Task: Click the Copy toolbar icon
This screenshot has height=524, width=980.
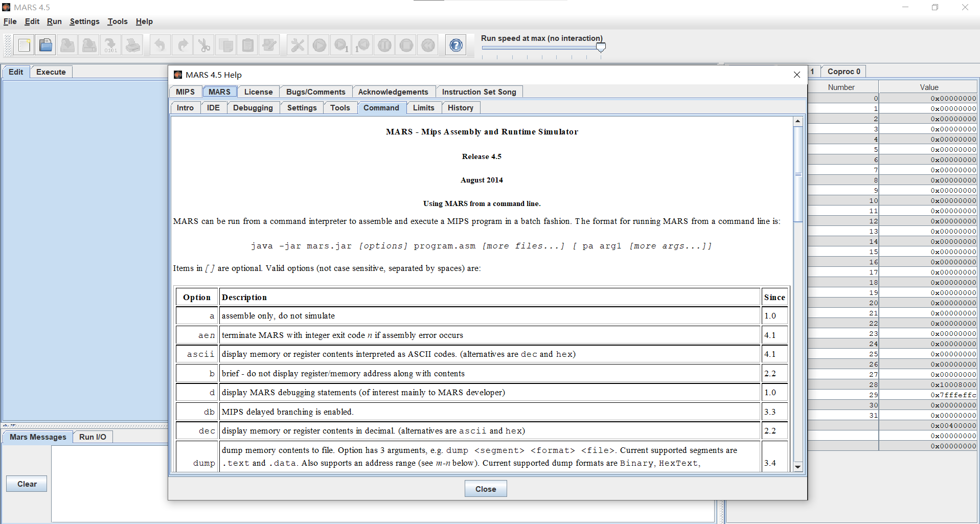Action: point(226,45)
